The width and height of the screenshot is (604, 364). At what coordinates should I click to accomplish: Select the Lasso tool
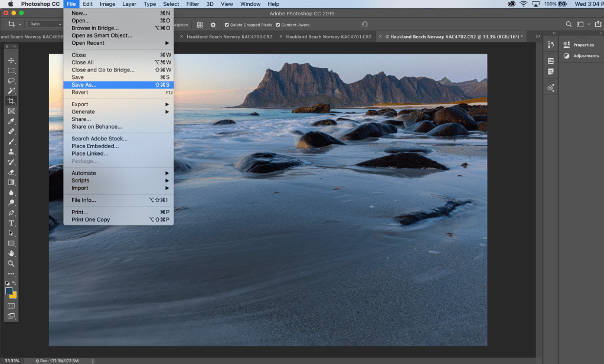click(x=11, y=80)
